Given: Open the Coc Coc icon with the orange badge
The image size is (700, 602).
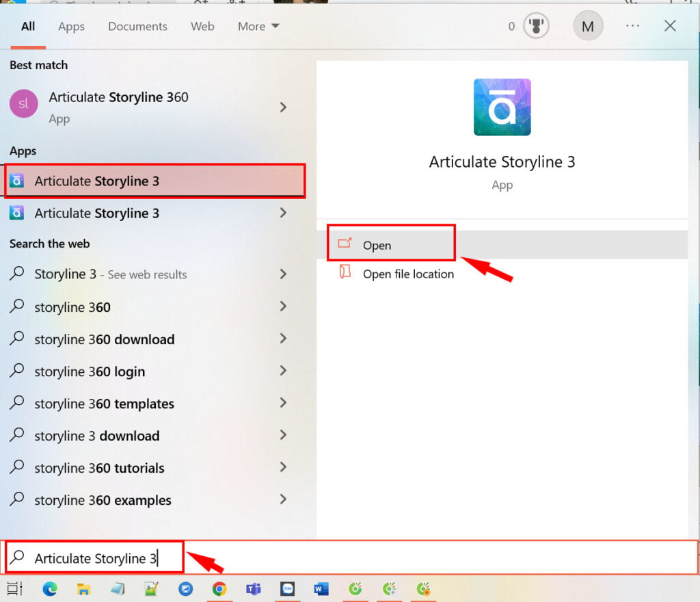Looking at the screenshot, I should pyautogui.click(x=422, y=589).
